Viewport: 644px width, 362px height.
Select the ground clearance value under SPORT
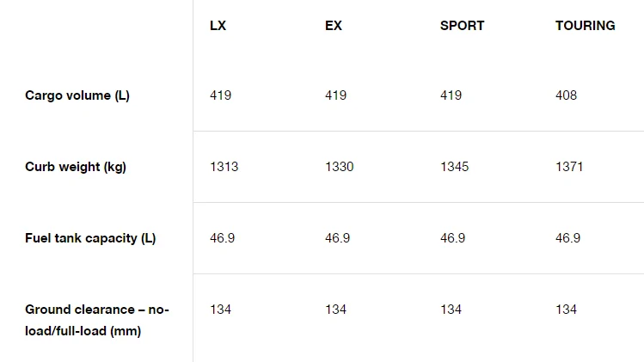tap(451, 310)
